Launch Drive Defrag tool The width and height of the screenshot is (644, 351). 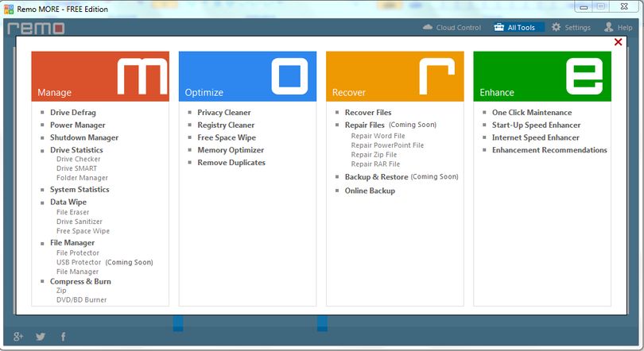tap(73, 112)
